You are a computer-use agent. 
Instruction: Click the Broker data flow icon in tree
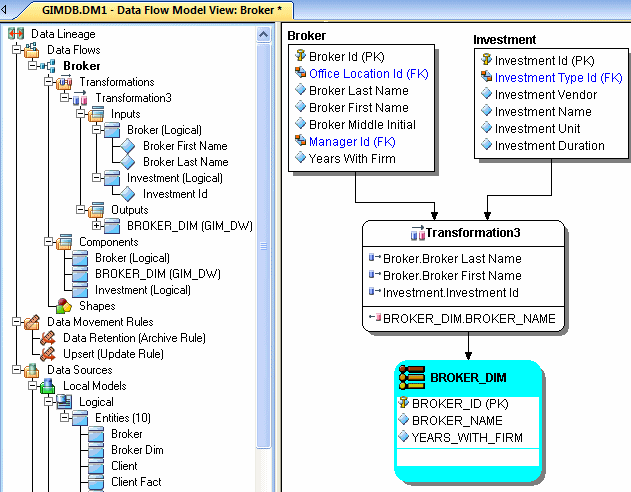[x=48, y=66]
